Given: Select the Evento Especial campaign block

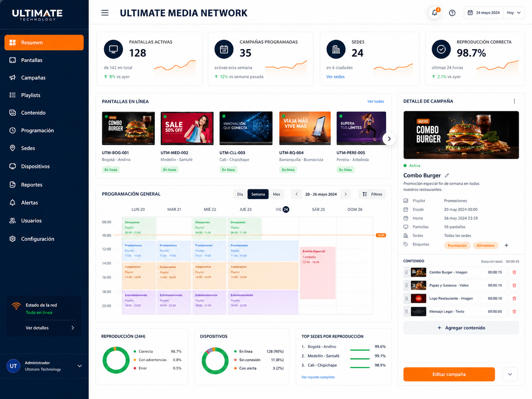Looking at the screenshot, I should pos(318,273).
